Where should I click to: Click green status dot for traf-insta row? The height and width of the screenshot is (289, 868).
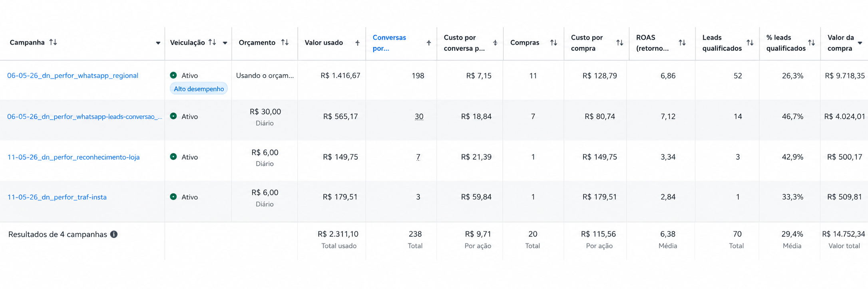[173, 197]
